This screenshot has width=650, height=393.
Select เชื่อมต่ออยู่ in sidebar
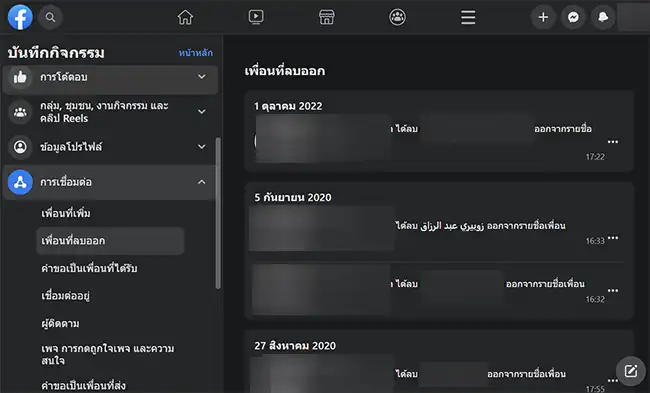click(65, 296)
